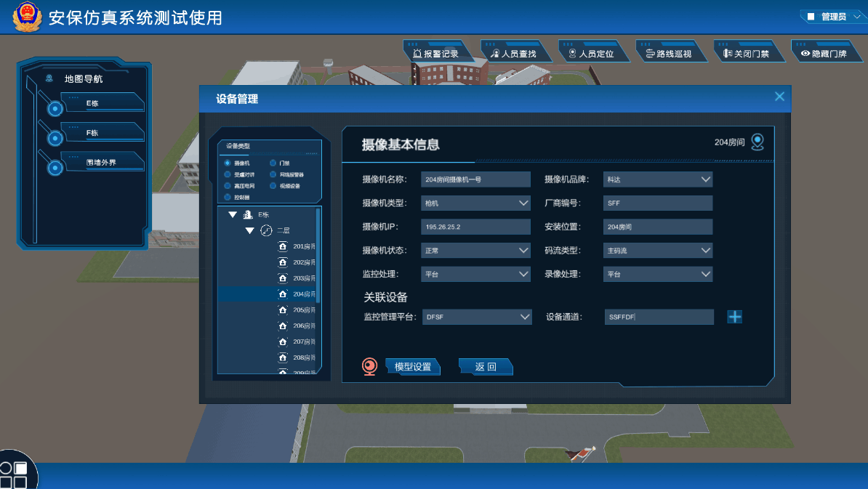
Task: Select the 高压电网 device type radio
Action: pyautogui.click(x=228, y=186)
